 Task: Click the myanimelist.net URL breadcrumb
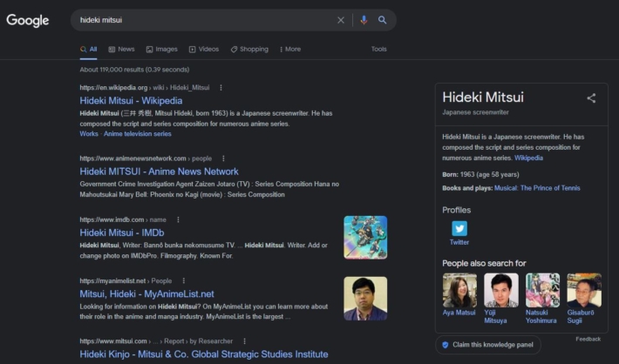point(126,280)
